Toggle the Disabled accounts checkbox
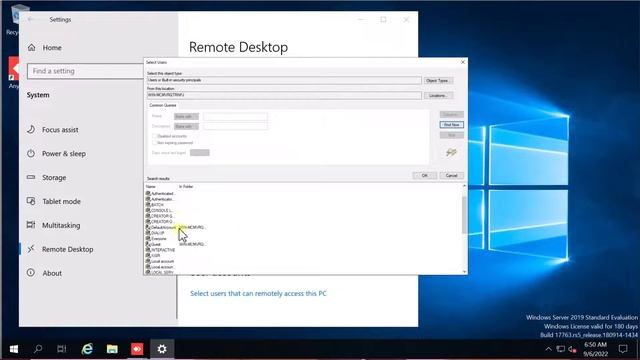The width and height of the screenshot is (640, 360). pyautogui.click(x=155, y=136)
